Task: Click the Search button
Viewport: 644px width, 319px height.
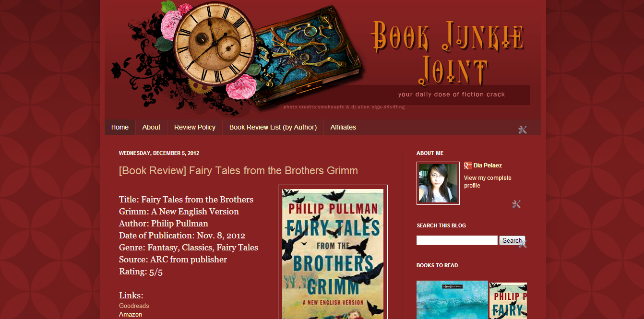Action: (512, 240)
